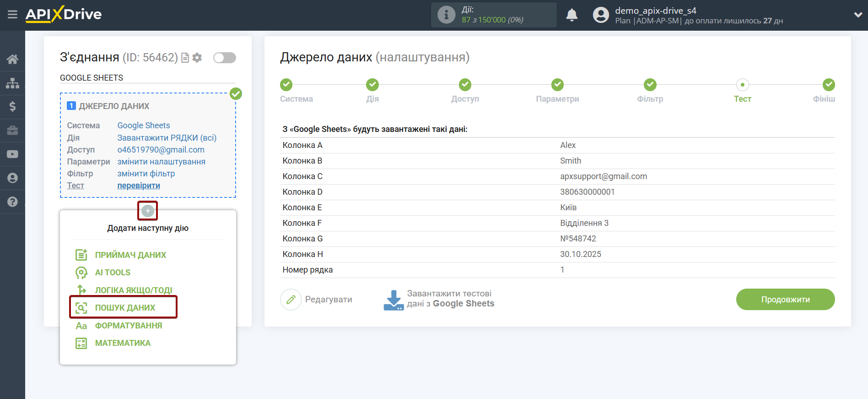The width and height of the screenshot is (868, 399).
Task: Toggle the connection on/off switch
Action: 224,58
